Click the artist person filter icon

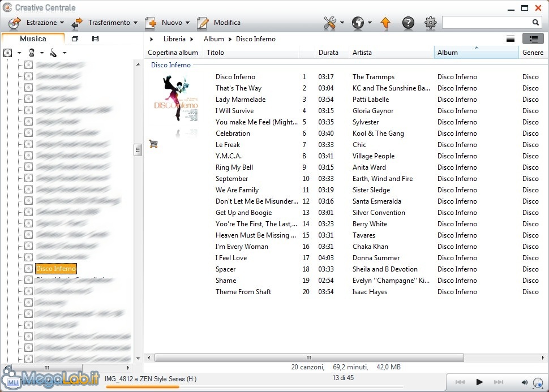(x=32, y=53)
